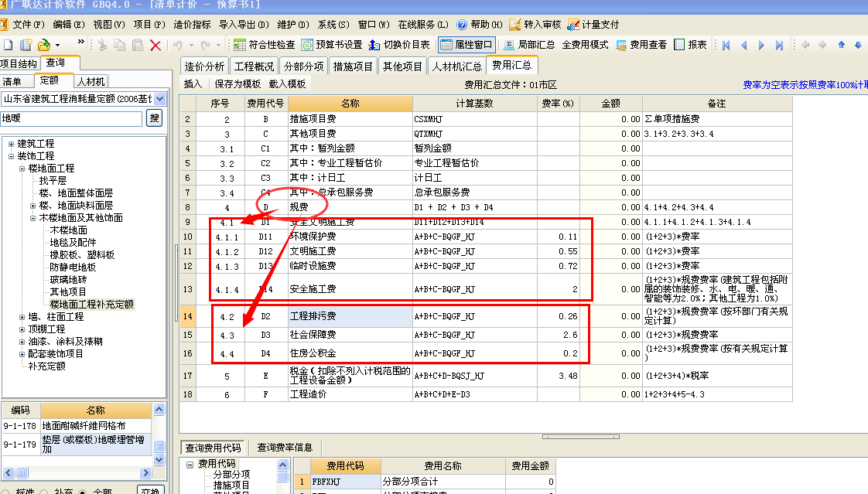Run 符合性检查 compliance check
The height and width of the screenshot is (494, 868).
pyautogui.click(x=264, y=45)
